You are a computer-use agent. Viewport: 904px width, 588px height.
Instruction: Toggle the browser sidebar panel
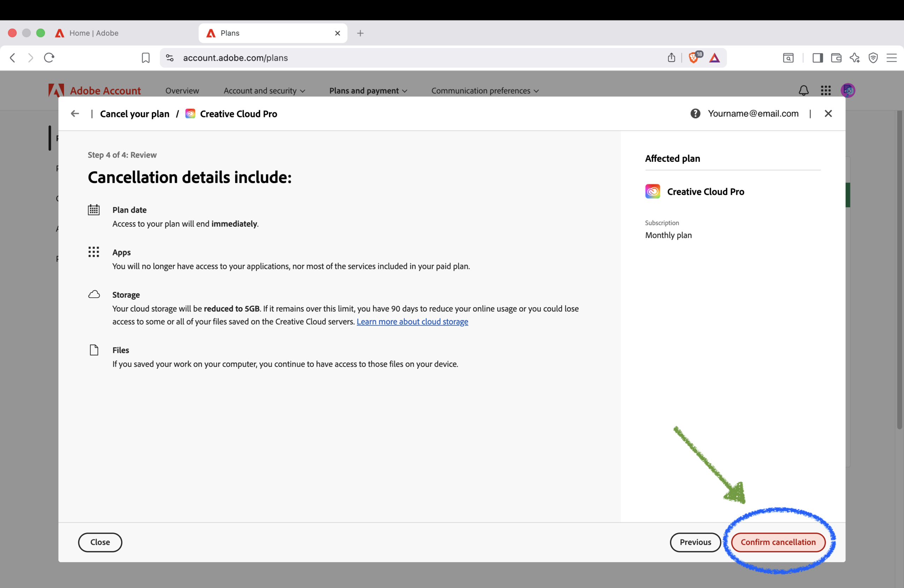point(817,58)
